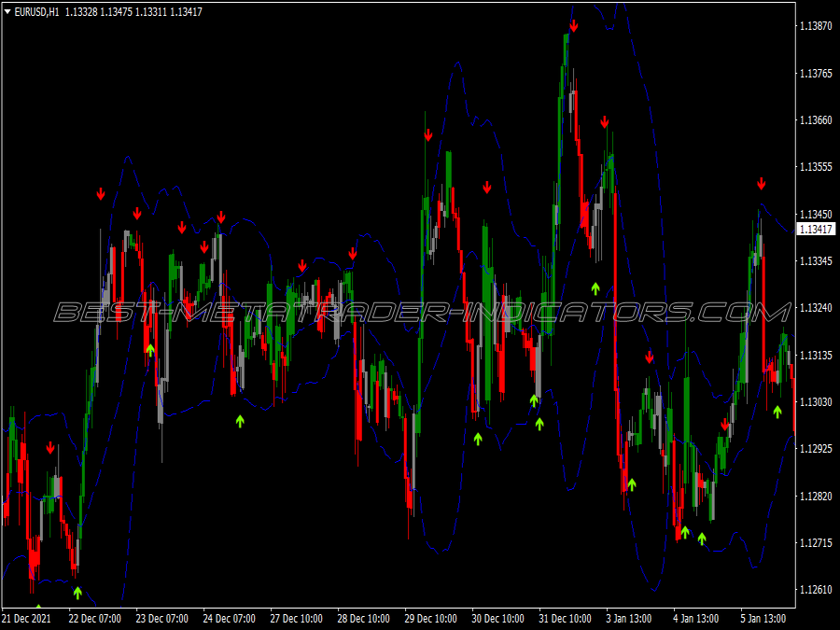Image resolution: width=840 pixels, height=630 pixels.
Task: Select the red sell arrow above the 29 Dec spike
Action: [428, 135]
